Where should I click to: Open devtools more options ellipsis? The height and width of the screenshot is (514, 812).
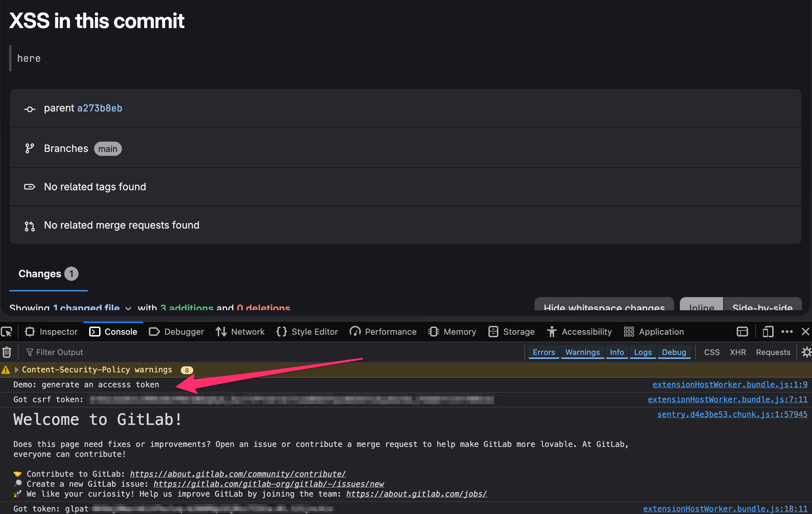point(787,332)
